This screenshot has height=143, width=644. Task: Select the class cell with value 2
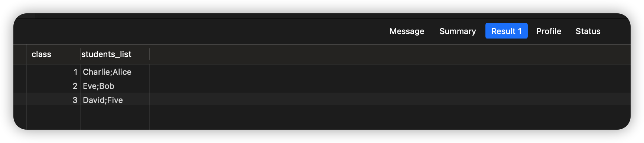click(x=53, y=86)
